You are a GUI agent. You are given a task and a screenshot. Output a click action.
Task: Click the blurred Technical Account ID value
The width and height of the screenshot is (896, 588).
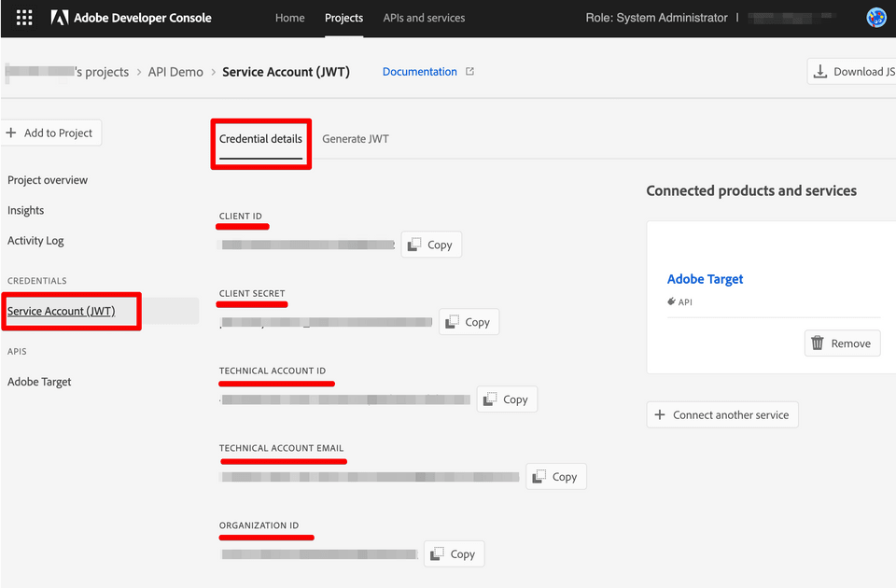[x=345, y=399]
